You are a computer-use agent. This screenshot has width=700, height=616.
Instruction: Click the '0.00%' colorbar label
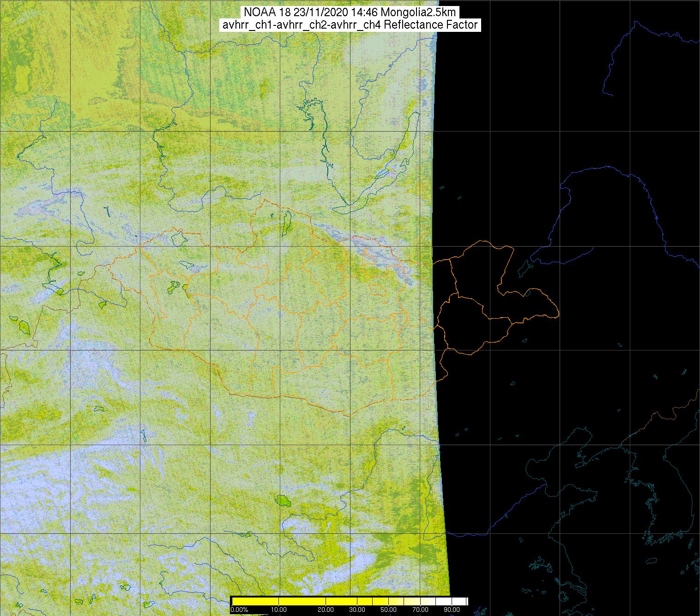click(x=239, y=610)
